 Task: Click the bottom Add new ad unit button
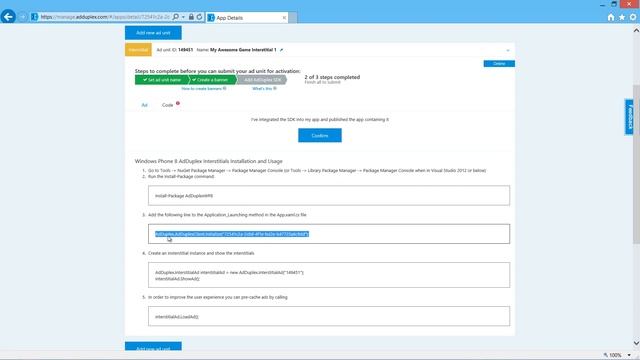[153, 347]
